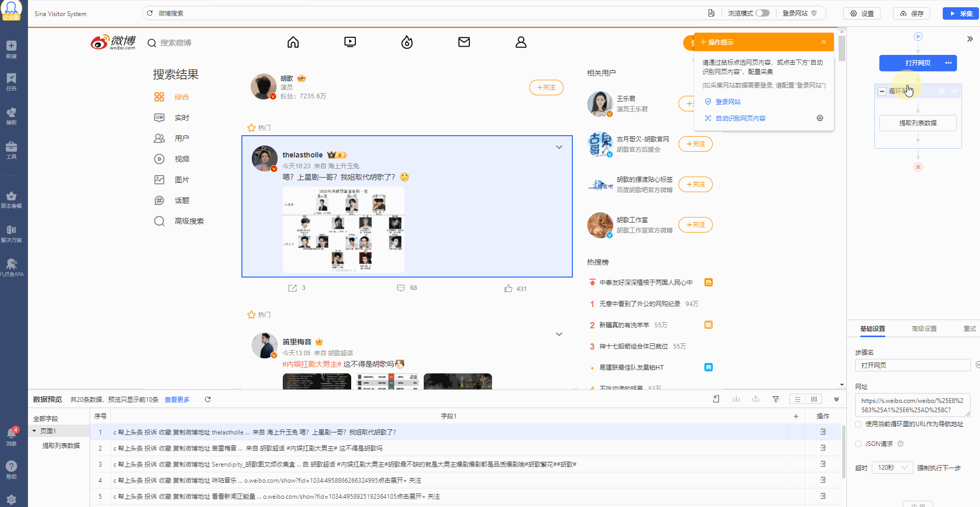Viewport: 980px width, 507px height.
Task: Collapse the data preview panel chevron
Action: tap(836, 399)
